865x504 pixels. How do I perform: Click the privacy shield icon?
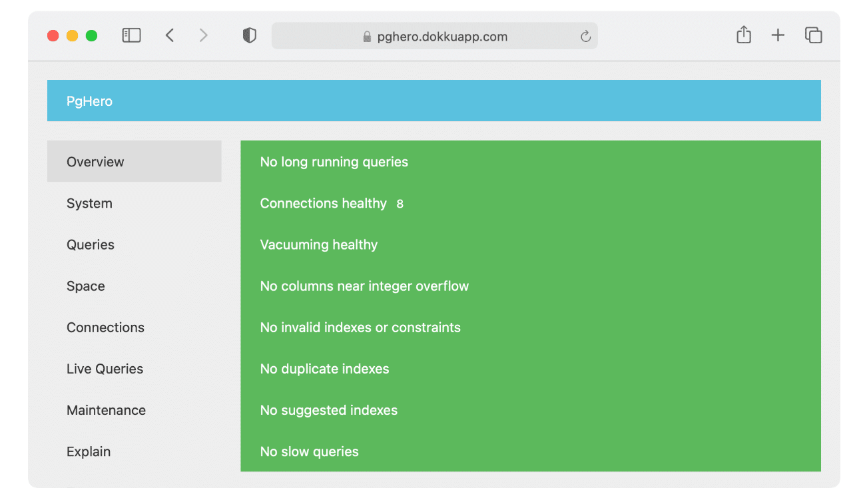tap(249, 35)
